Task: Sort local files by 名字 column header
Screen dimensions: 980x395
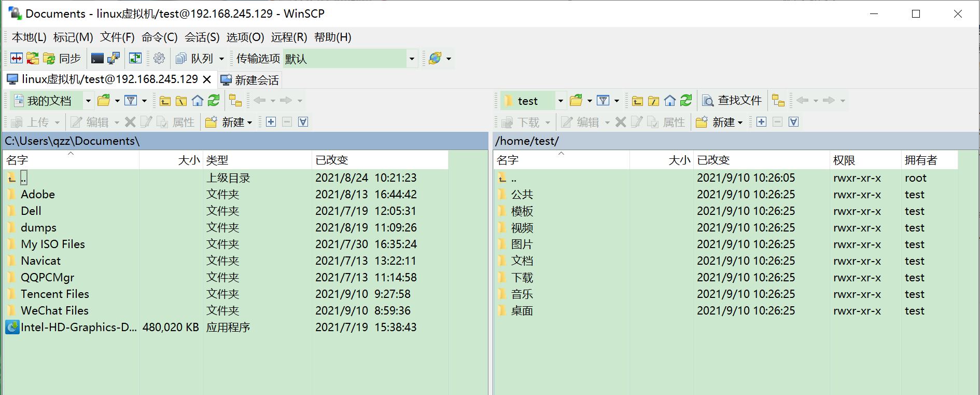Action: coord(72,160)
